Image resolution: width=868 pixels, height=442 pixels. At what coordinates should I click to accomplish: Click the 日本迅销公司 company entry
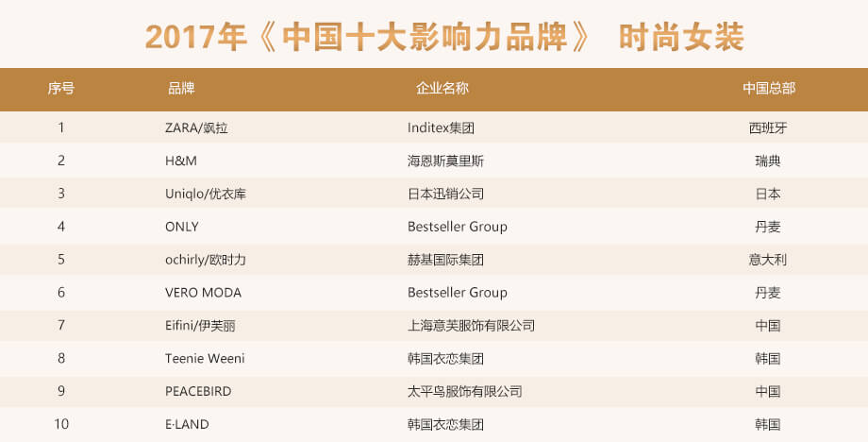pyautogui.click(x=445, y=194)
